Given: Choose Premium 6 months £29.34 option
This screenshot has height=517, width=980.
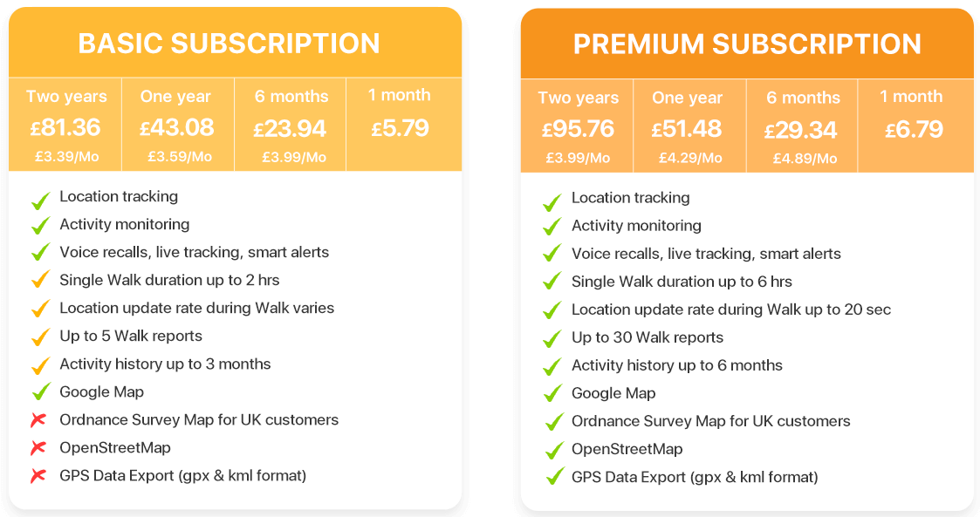Looking at the screenshot, I should pyautogui.click(x=803, y=126).
